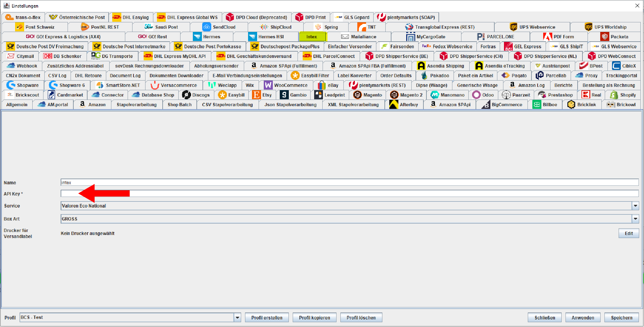The image size is (644, 327).
Task: Click the UPS Webservice shield icon
Action: pos(513,27)
